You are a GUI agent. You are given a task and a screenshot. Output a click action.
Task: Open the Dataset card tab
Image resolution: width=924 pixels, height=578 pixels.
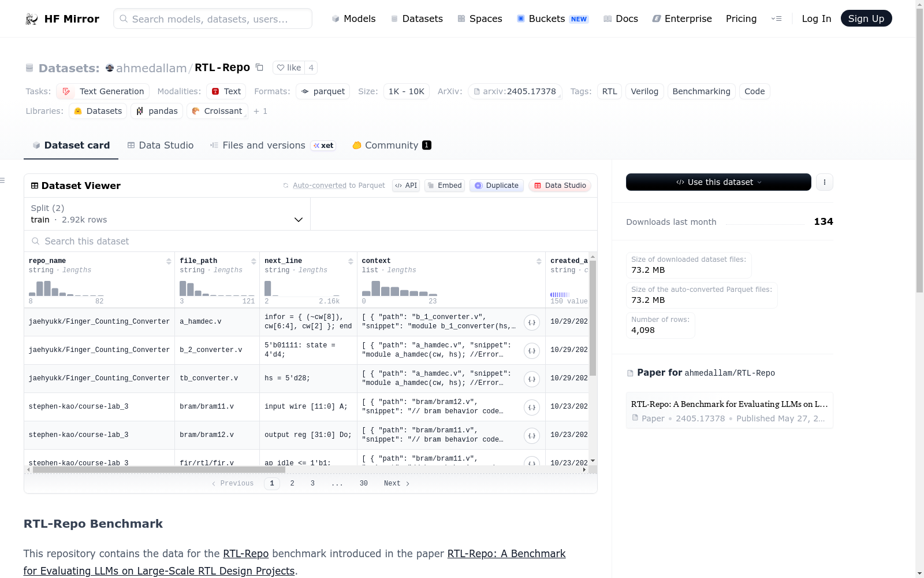coord(71,146)
